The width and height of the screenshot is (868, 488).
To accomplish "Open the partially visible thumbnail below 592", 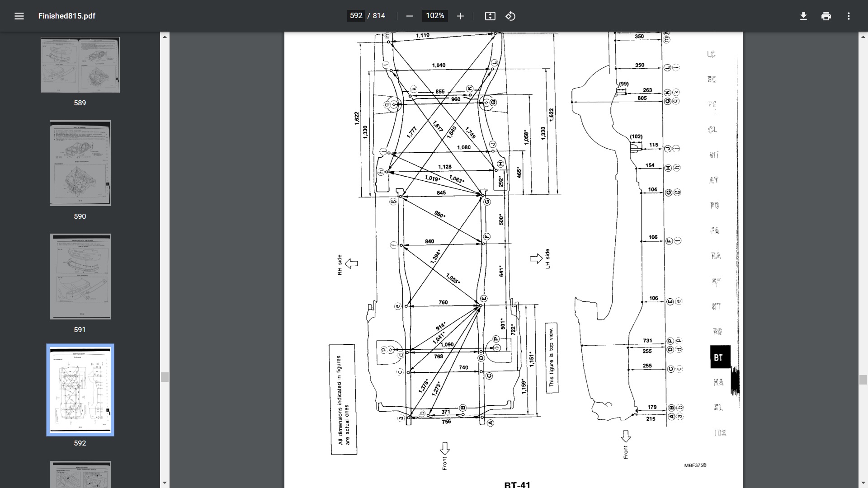I will point(80,474).
